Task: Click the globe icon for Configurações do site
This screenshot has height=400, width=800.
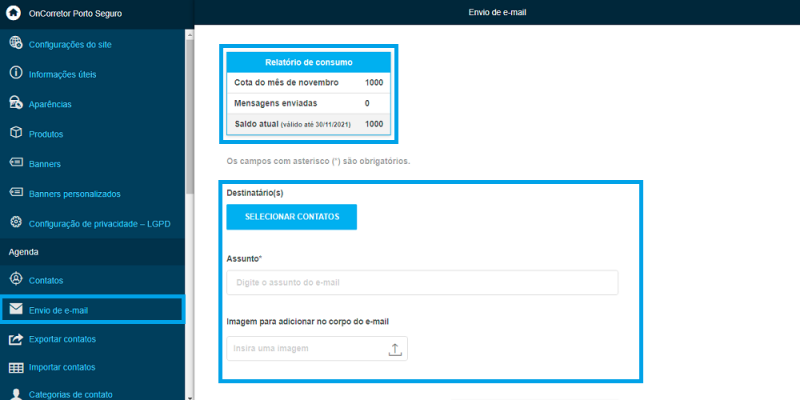Action: (x=16, y=43)
